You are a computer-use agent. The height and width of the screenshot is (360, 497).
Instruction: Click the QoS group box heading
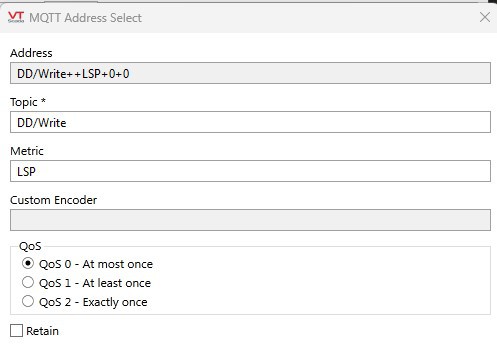click(x=30, y=246)
